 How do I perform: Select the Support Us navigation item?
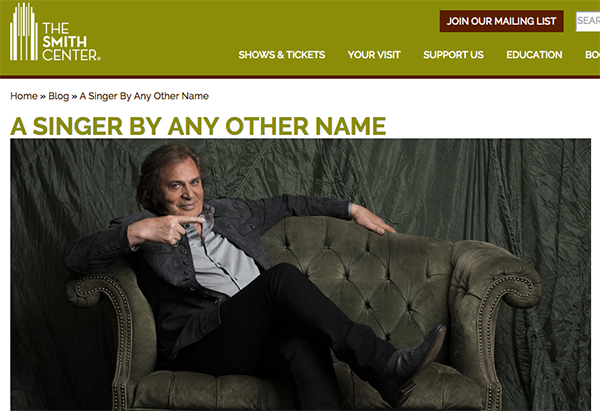click(453, 55)
